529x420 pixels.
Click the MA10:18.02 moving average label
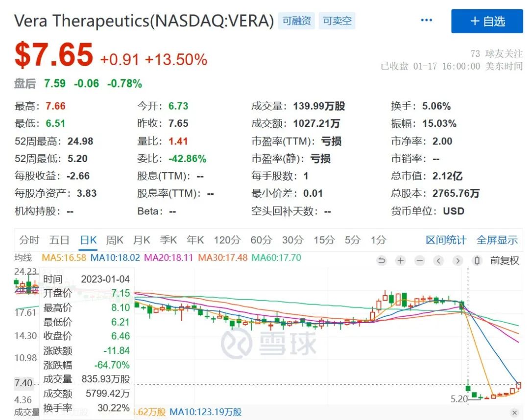tap(115, 258)
